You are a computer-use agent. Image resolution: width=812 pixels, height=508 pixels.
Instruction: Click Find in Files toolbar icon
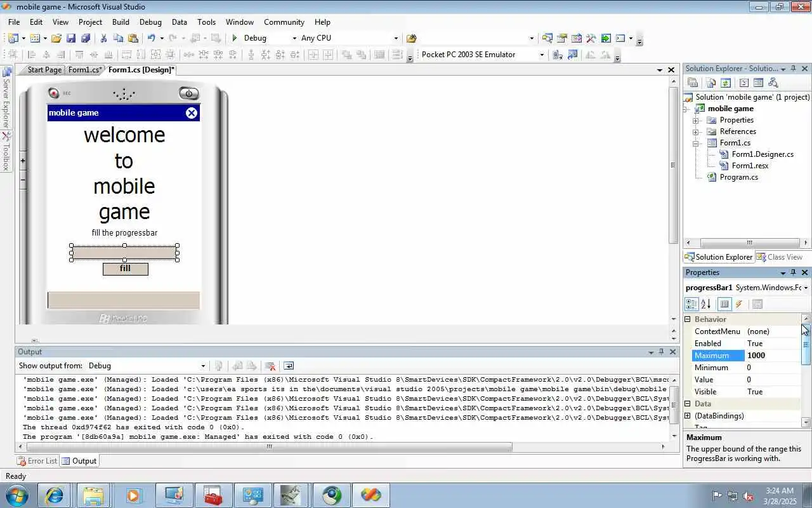(x=411, y=38)
